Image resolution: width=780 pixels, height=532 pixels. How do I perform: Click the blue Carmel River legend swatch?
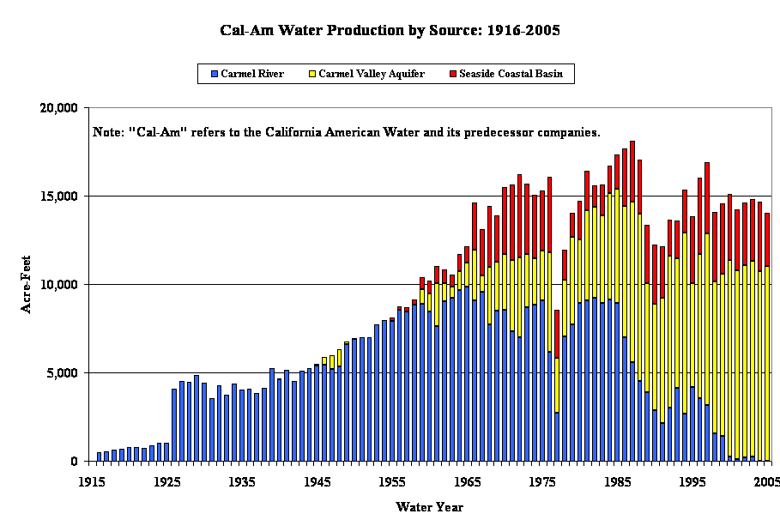tap(215, 74)
